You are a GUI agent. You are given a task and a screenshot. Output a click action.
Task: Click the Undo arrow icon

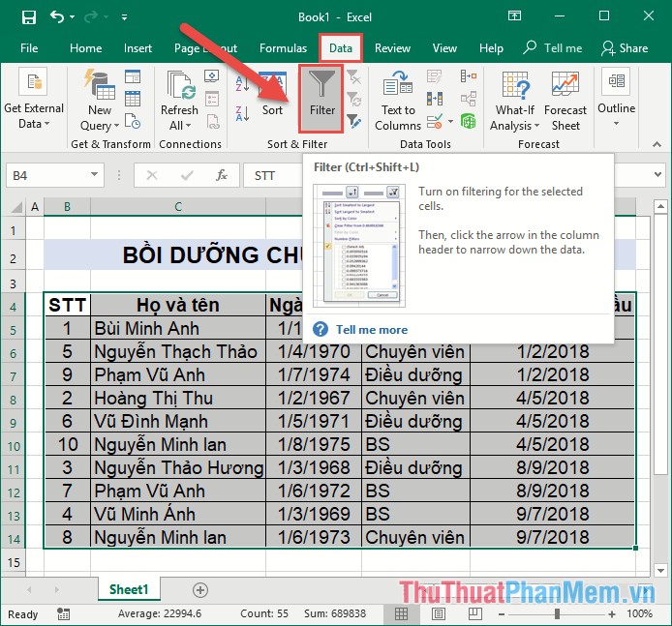[x=56, y=17]
